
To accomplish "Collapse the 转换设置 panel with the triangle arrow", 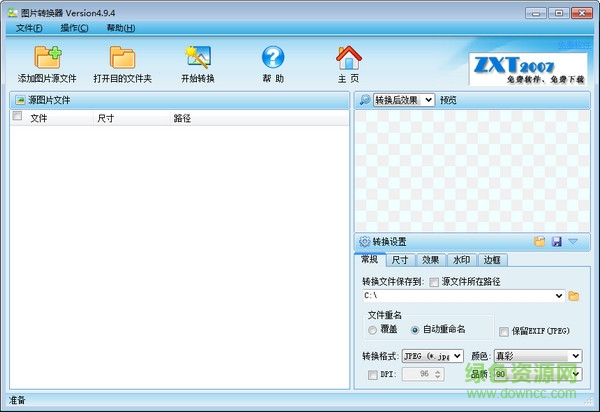I will click(573, 241).
